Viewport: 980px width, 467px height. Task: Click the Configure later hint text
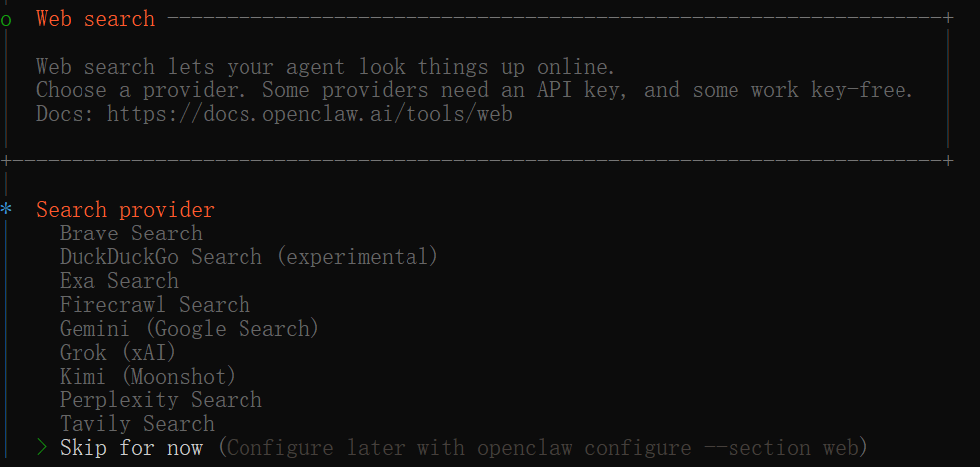pyautogui.click(x=543, y=448)
